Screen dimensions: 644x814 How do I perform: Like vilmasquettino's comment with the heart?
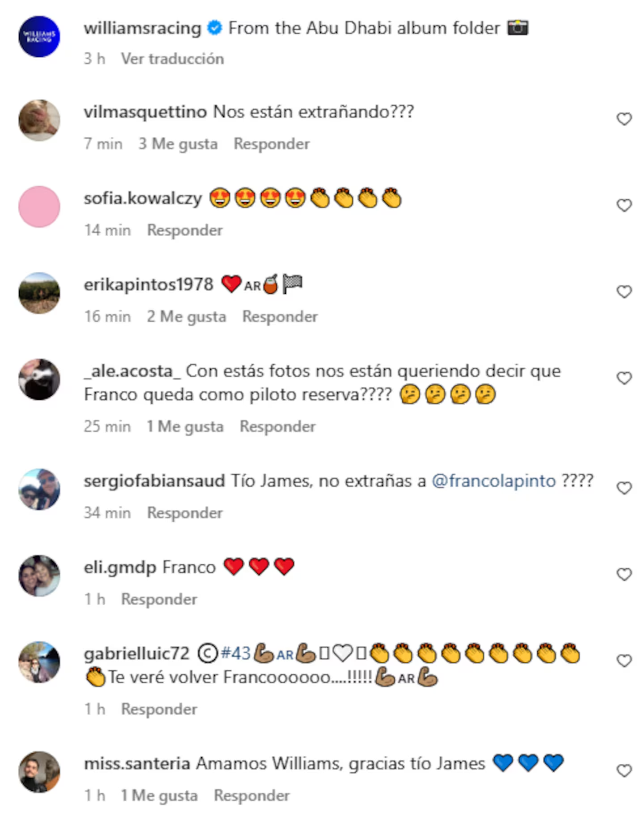tap(624, 119)
